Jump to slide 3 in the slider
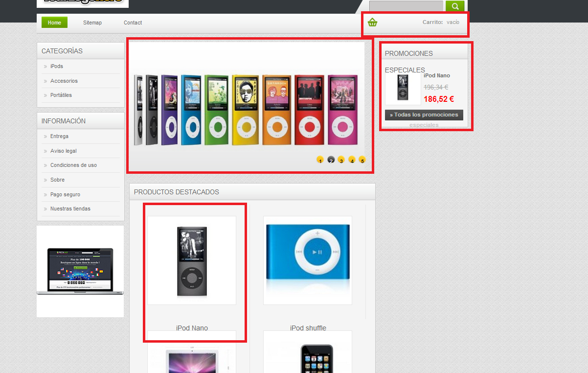The image size is (588, 373). point(341,160)
